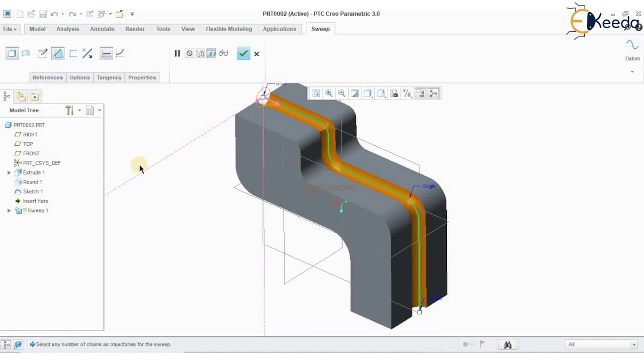Switch to attached preview mode

point(211,53)
